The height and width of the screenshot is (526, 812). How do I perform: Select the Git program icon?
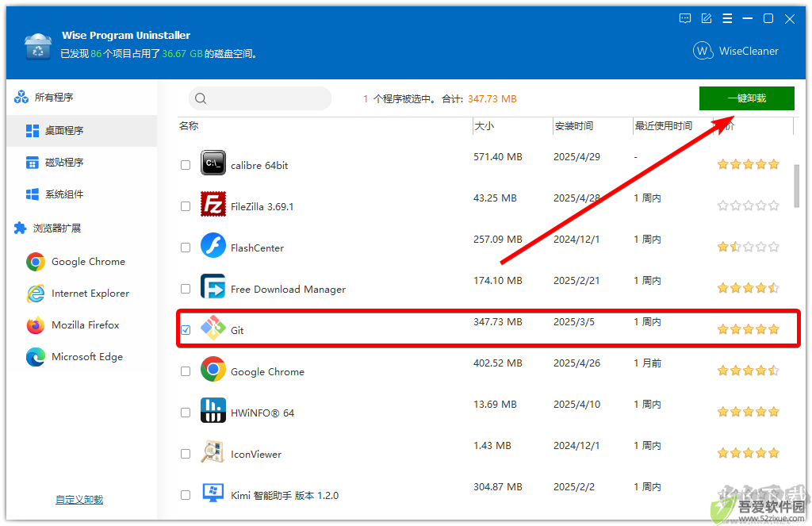coord(213,328)
